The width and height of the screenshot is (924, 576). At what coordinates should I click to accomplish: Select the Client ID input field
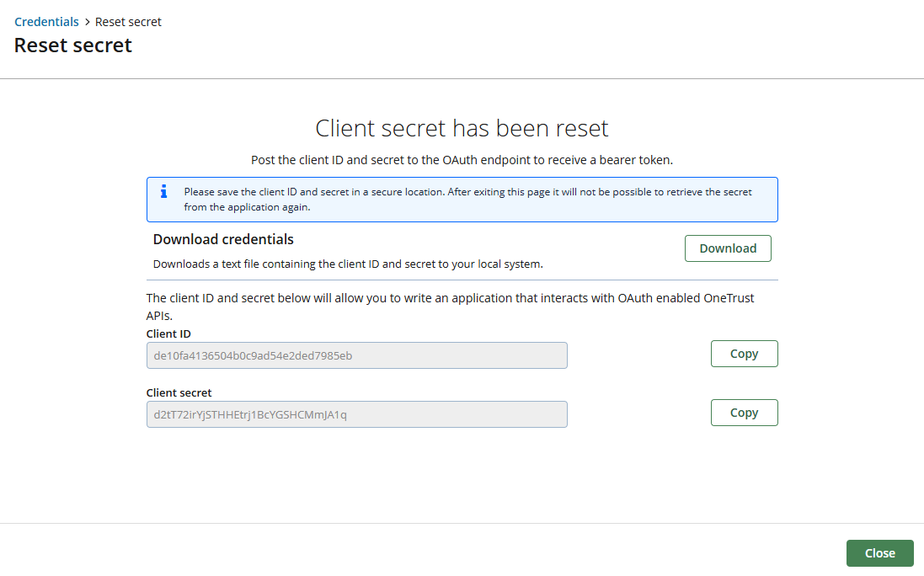tap(356, 355)
